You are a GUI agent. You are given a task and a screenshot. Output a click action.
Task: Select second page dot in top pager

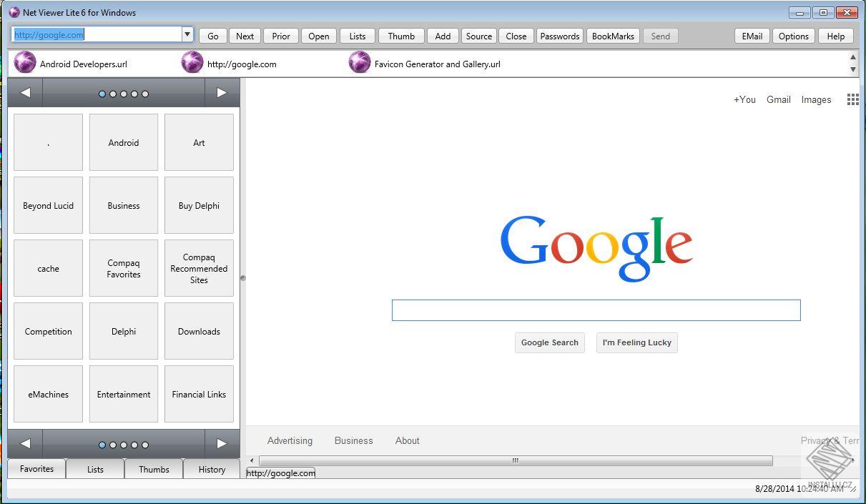[113, 94]
